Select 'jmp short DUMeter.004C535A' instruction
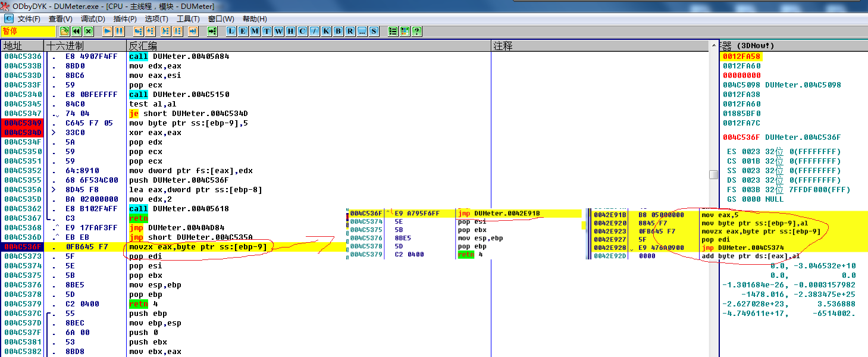 [191, 237]
